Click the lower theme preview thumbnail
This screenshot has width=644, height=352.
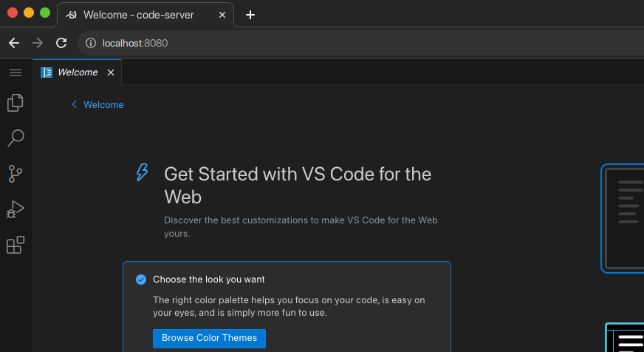(626, 339)
